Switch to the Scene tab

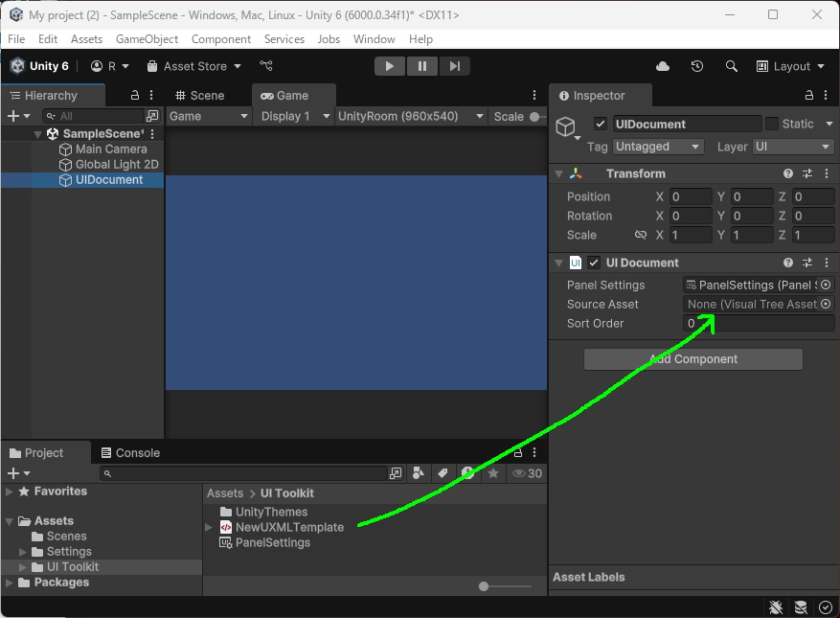pyautogui.click(x=200, y=95)
